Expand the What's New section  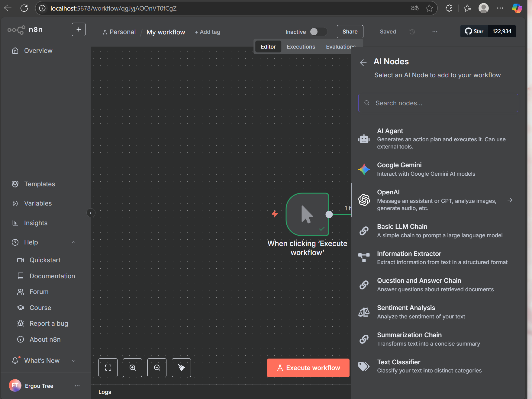pyautogui.click(x=74, y=361)
